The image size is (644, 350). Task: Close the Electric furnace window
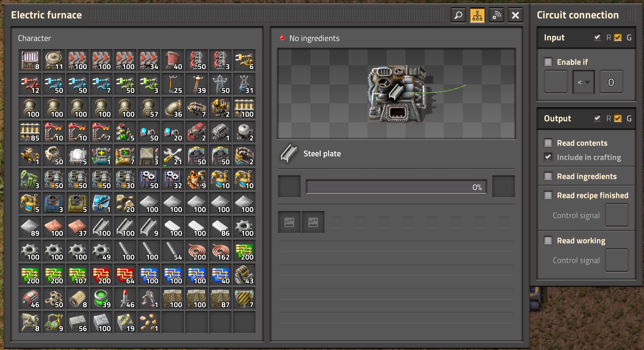coord(515,15)
